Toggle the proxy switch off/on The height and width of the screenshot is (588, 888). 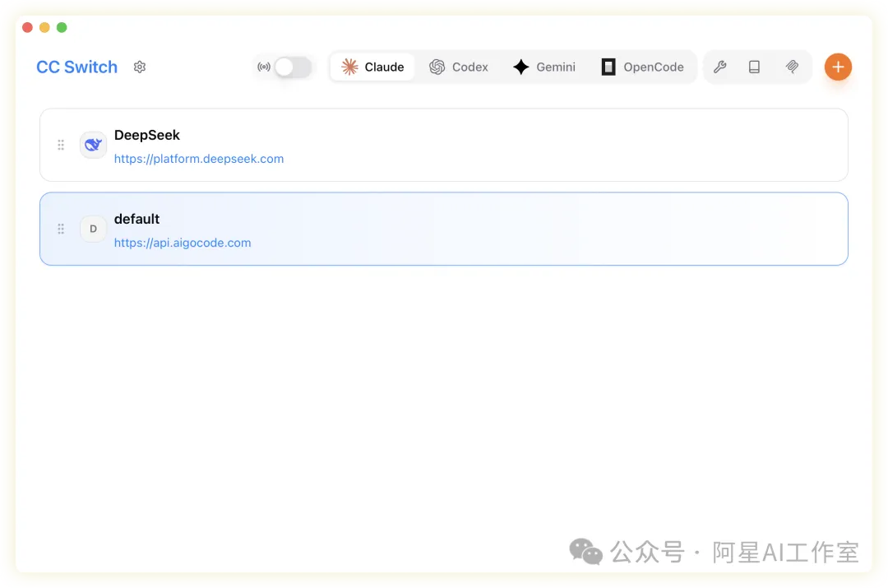coord(293,67)
